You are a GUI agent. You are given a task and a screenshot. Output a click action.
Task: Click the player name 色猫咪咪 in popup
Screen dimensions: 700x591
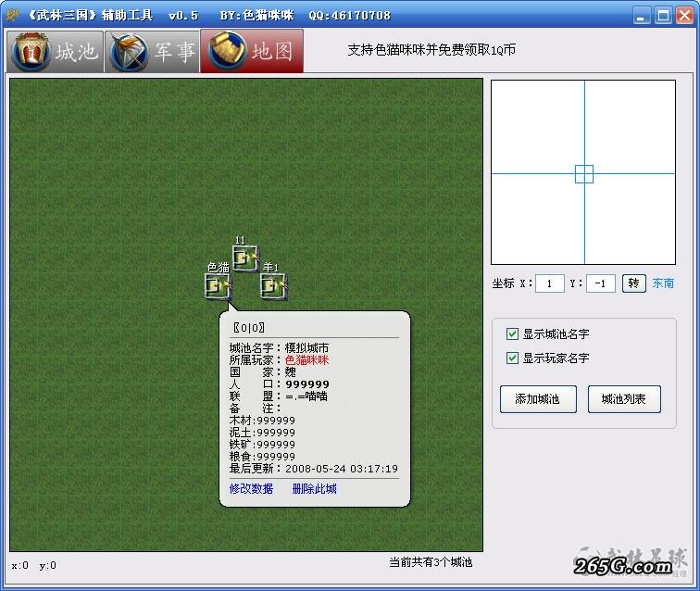[x=306, y=360]
